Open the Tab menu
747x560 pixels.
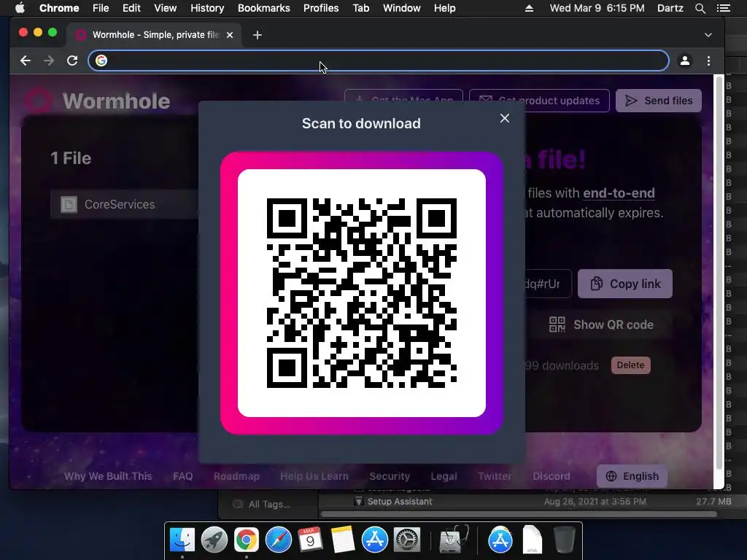point(360,8)
